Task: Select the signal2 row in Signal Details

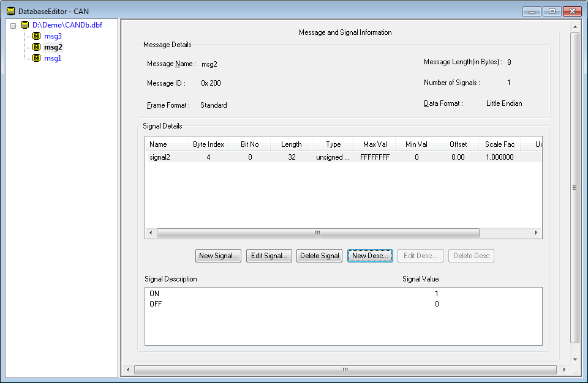Action: click(x=343, y=157)
